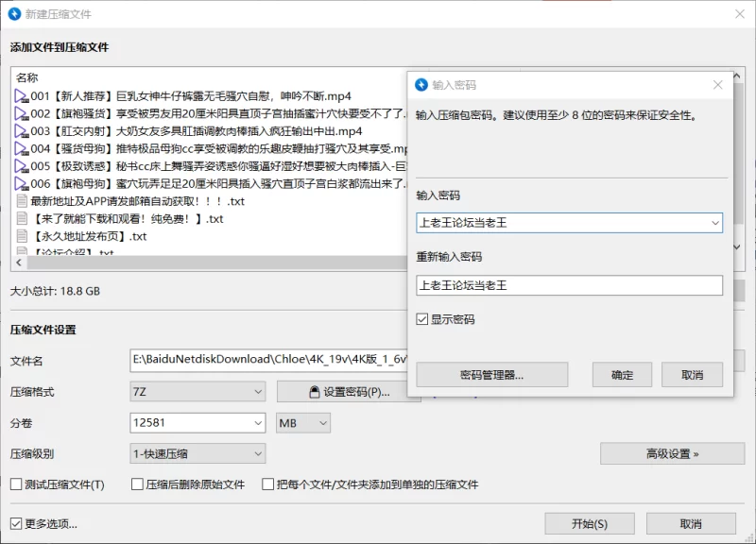This screenshot has width=756, height=544.
Task: Click the Bandizip logo in the 新建压缩文件 title bar
Action: coord(15,14)
